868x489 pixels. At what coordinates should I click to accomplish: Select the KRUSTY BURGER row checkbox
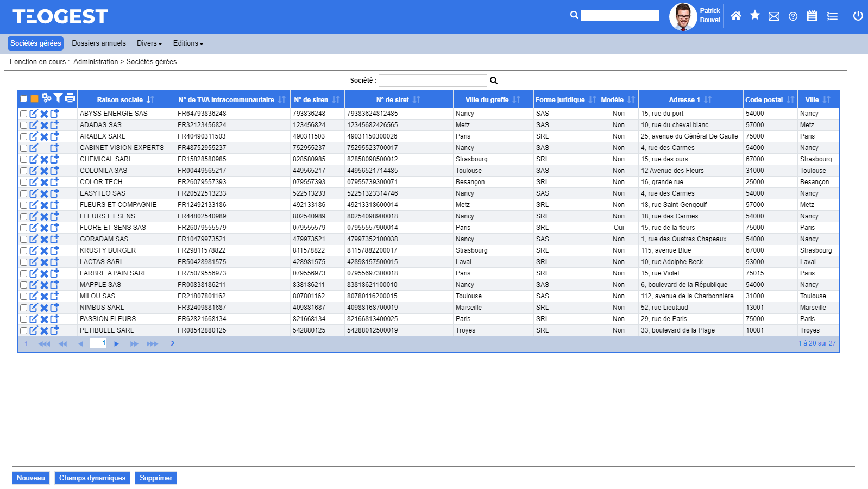[24, 251]
